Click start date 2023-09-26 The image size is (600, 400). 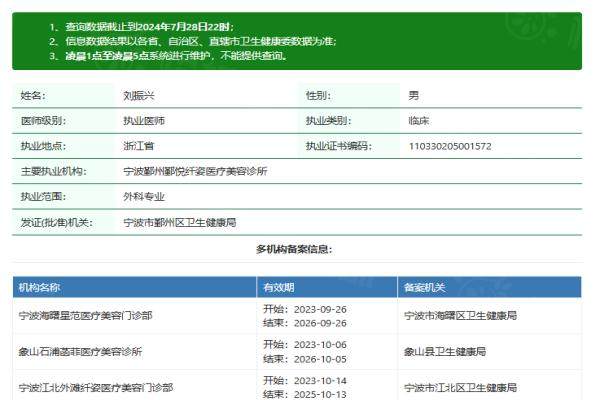(320, 309)
